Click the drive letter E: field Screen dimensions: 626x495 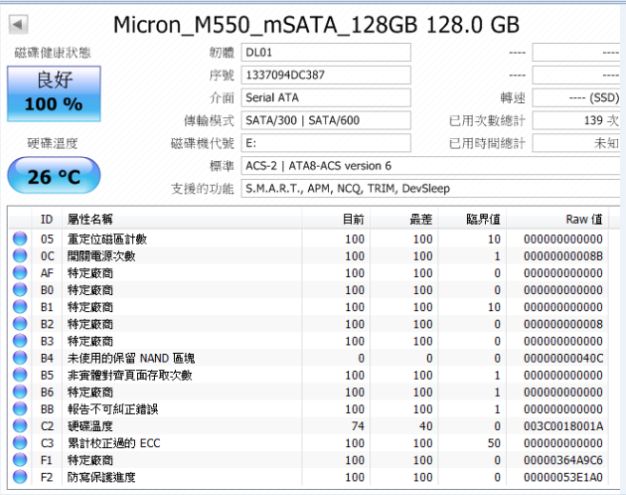(325, 143)
